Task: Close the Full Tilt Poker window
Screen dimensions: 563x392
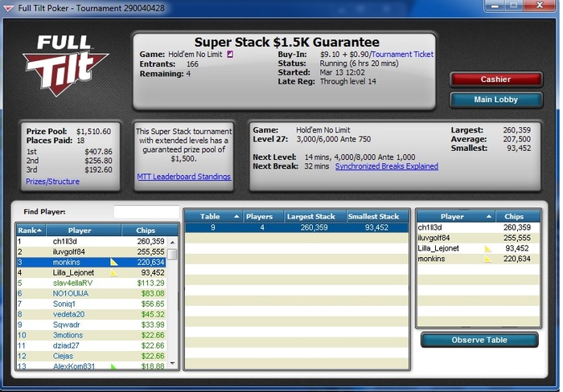Action: [x=540, y=6]
